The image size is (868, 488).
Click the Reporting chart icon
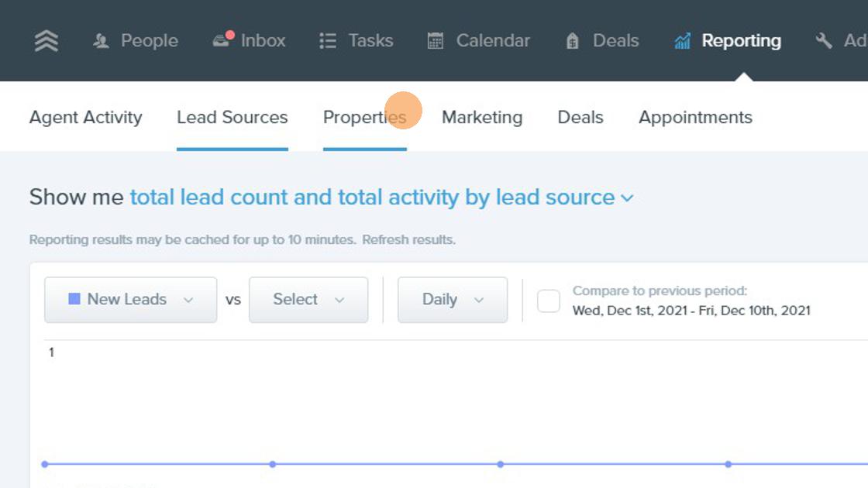682,41
